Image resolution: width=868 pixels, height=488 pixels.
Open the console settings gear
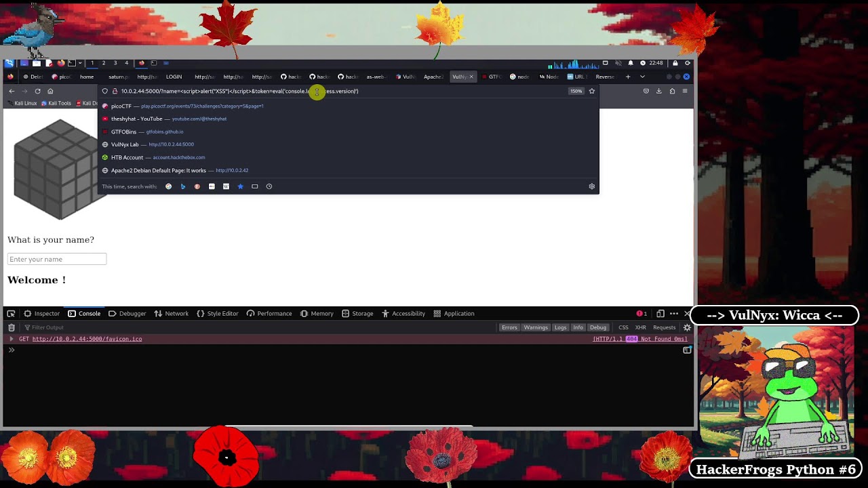tap(687, 327)
